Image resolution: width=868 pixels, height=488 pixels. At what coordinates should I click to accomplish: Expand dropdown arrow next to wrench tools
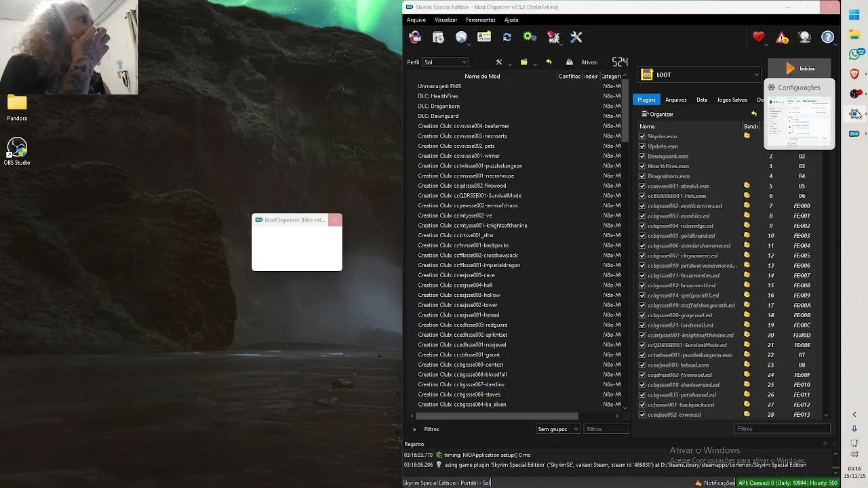coord(510,64)
